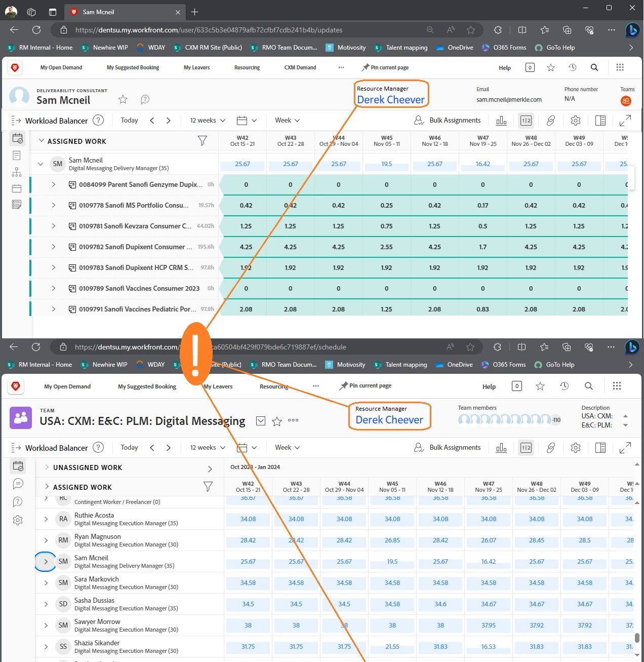
Task: Open org chart icon in top window left sidebar
Action: pos(17,172)
